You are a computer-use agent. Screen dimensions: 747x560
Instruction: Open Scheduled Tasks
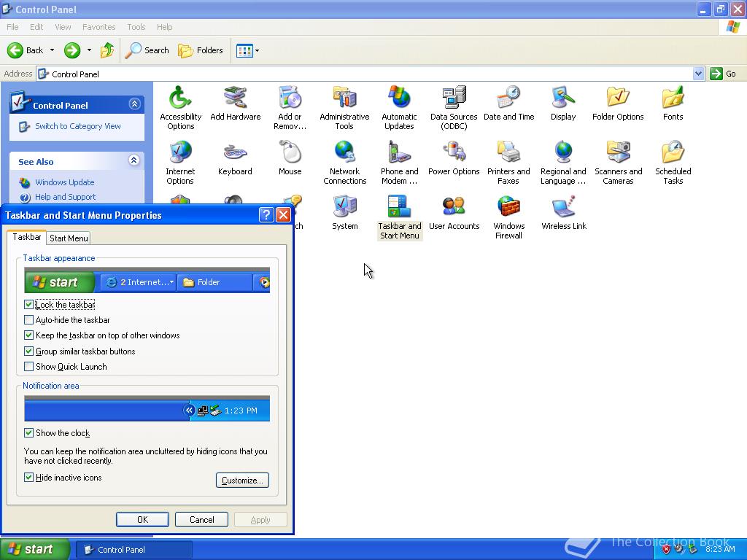pos(673,155)
